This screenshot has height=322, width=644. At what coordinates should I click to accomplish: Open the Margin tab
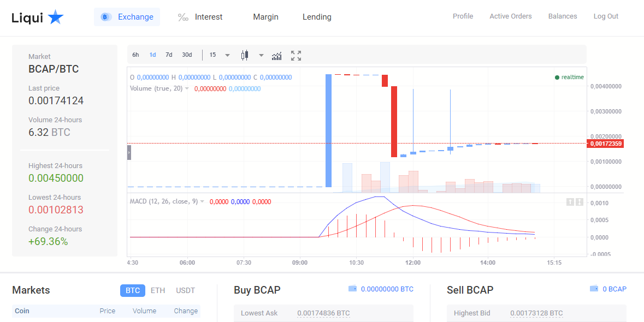265,17
